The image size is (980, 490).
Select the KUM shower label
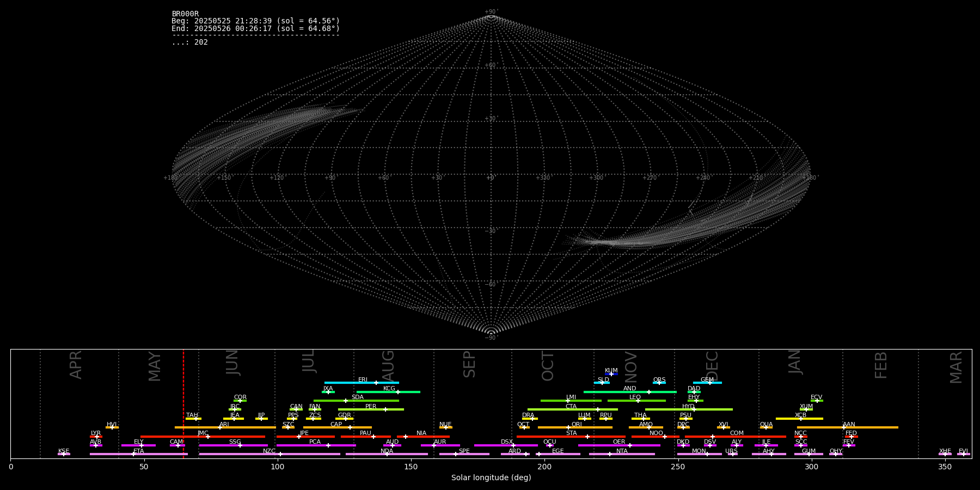pyautogui.click(x=611, y=371)
